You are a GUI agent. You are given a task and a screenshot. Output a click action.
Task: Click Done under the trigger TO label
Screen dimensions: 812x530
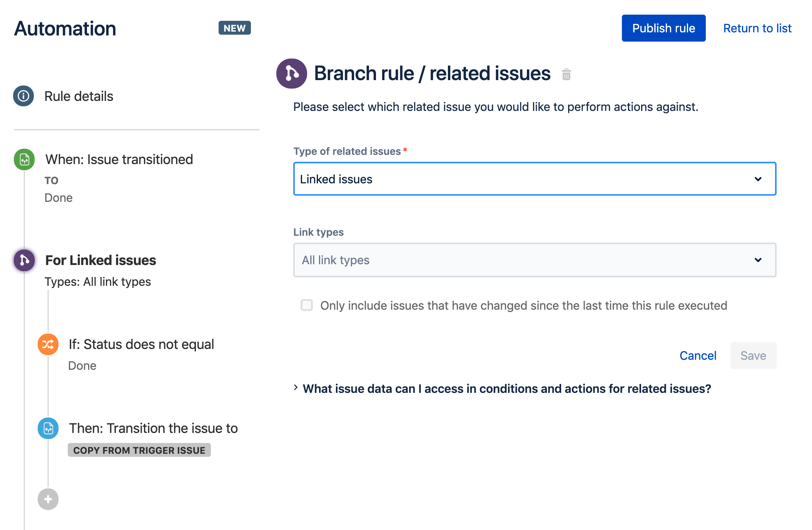point(58,198)
